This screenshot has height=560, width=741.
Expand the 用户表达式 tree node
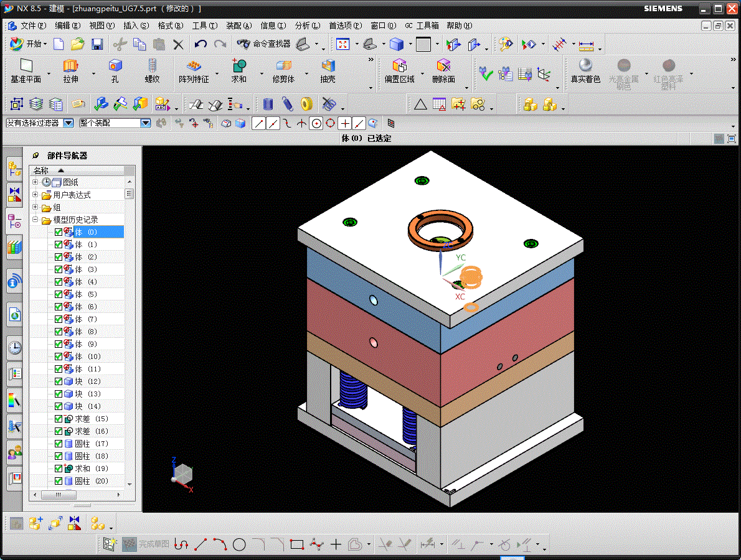pyautogui.click(x=35, y=195)
